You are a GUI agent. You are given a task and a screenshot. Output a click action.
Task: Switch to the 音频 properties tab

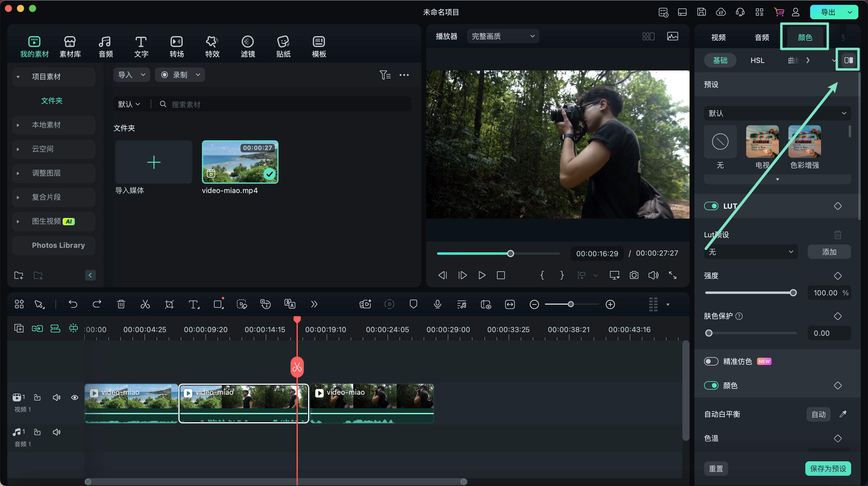coord(762,37)
